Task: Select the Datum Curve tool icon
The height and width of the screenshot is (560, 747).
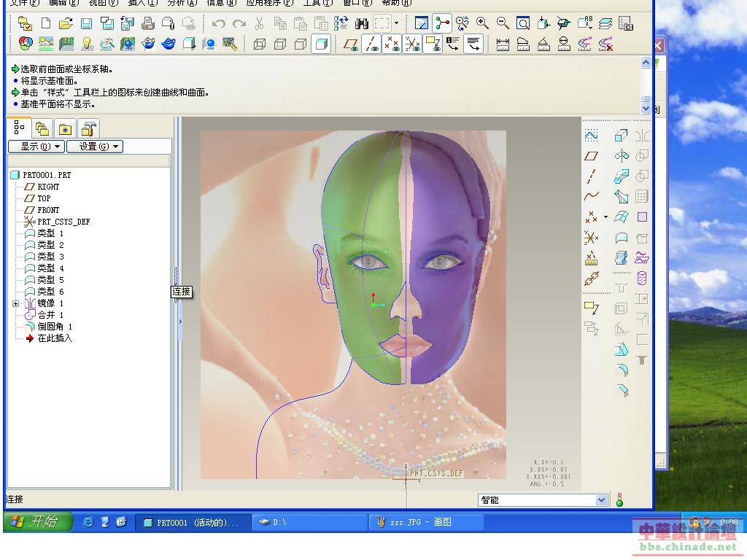Action: tap(591, 196)
